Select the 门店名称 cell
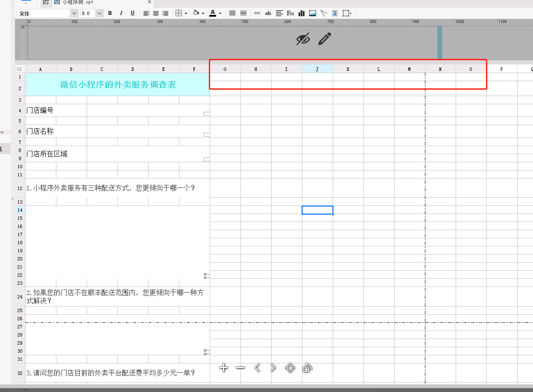 [56, 131]
